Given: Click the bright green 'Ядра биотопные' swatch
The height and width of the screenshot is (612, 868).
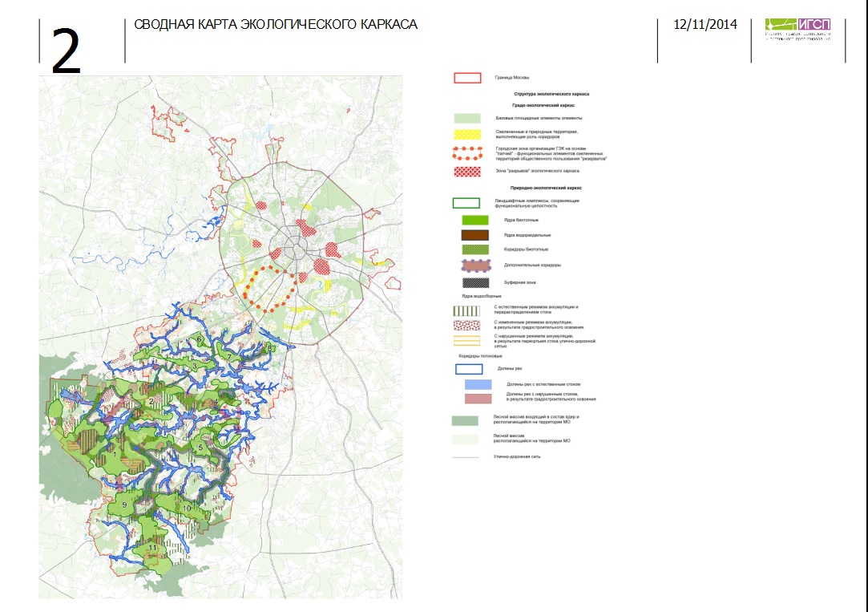Looking at the screenshot, I should (x=475, y=221).
